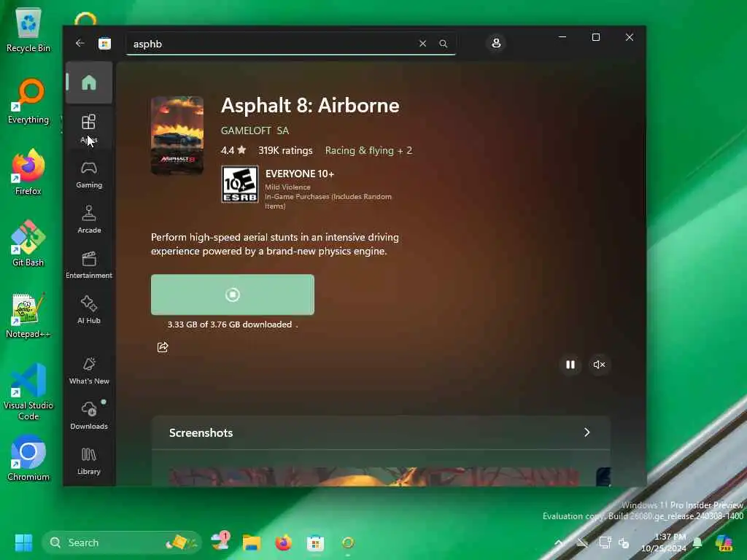The width and height of the screenshot is (747, 560).
Task: Open the Gaming section in sidebar
Action: (x=89, y=174)
